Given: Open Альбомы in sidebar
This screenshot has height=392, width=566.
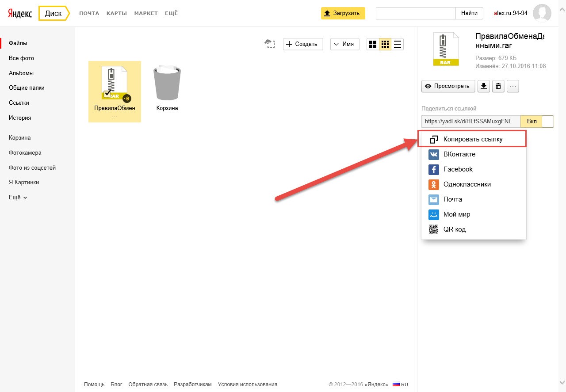Looking at the screenshot, I should (x=21, y=73).
